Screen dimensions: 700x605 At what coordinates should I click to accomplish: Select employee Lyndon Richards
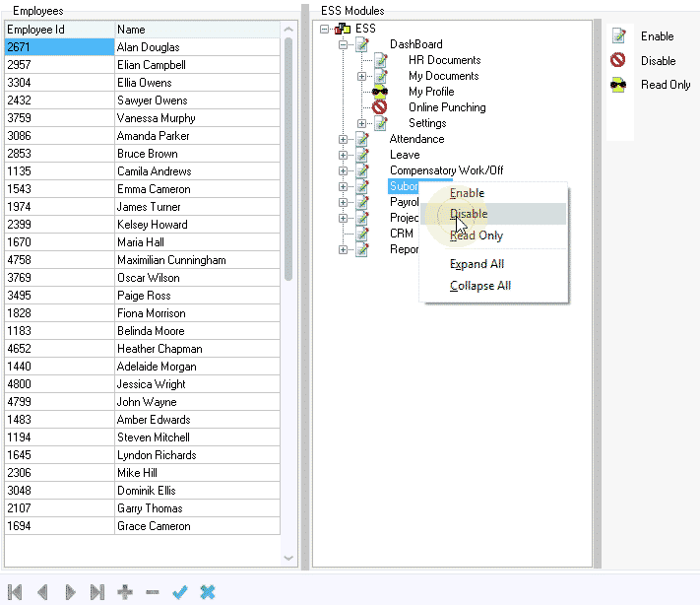[x=143, y=455]
